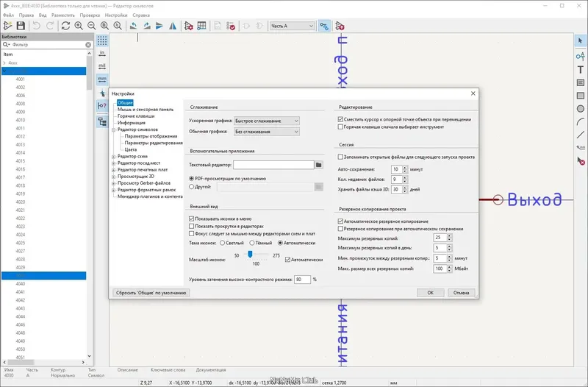Select millimeters units button
Screen dimensions: 588x387
[102, 79]
